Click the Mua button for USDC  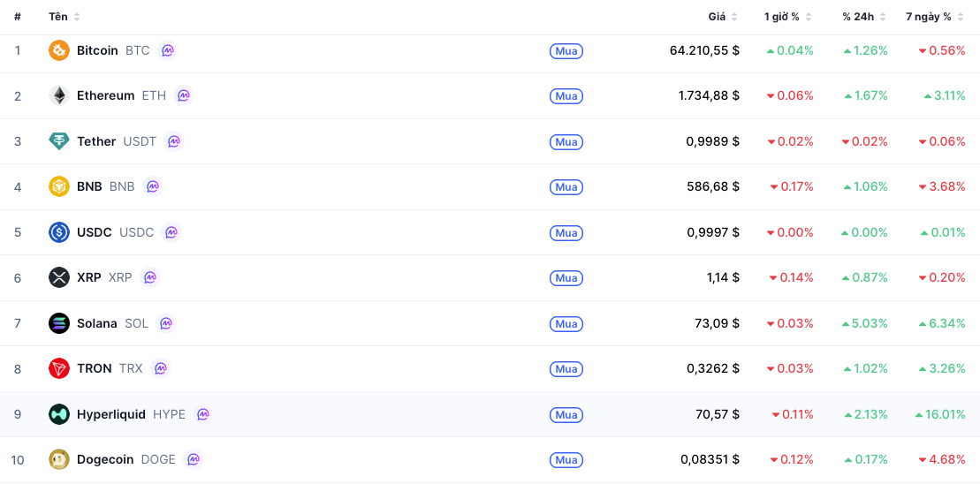pos(566,232)
